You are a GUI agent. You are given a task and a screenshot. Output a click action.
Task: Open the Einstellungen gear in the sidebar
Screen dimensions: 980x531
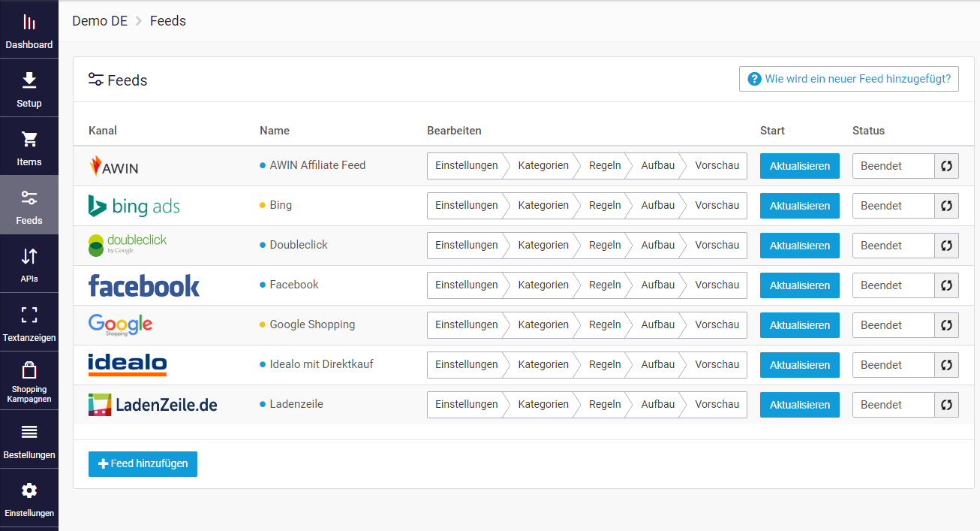point(29,498)
